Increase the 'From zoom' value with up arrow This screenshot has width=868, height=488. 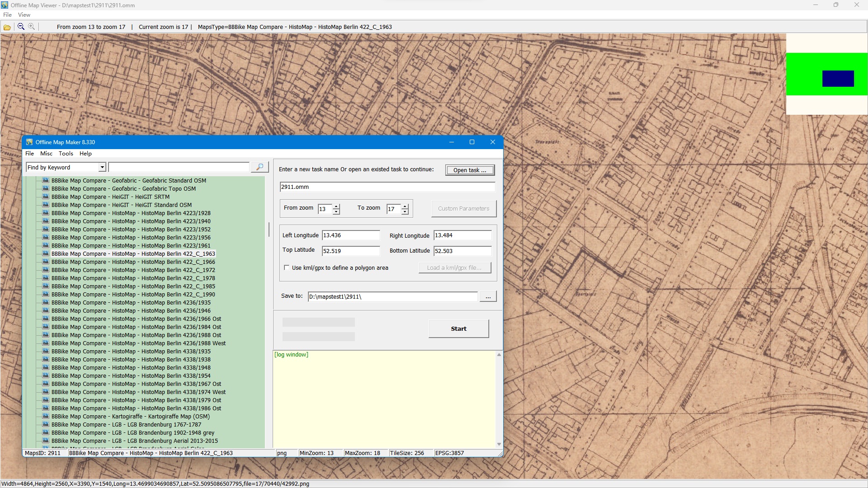336,206
